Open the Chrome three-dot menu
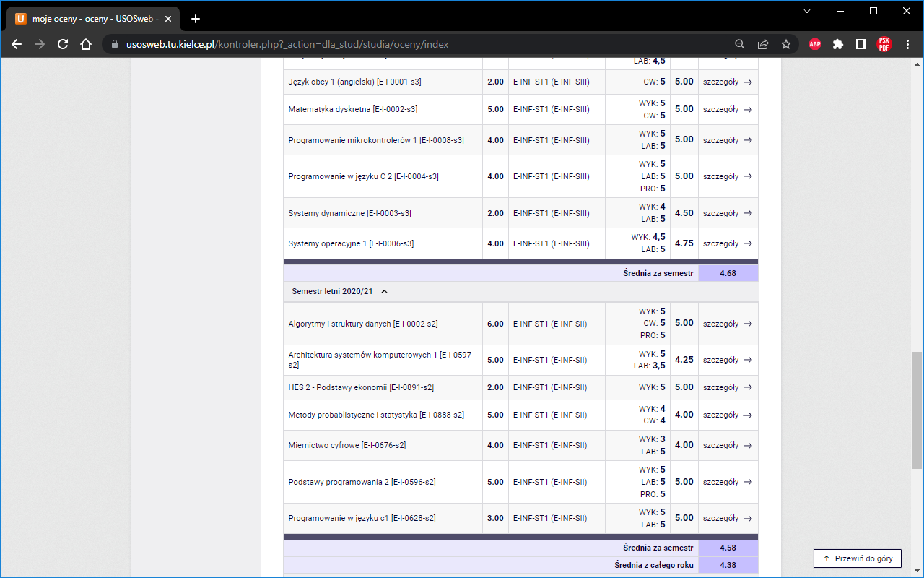Image resolution: width=924 pixels, height=578 pixels. 908,44
